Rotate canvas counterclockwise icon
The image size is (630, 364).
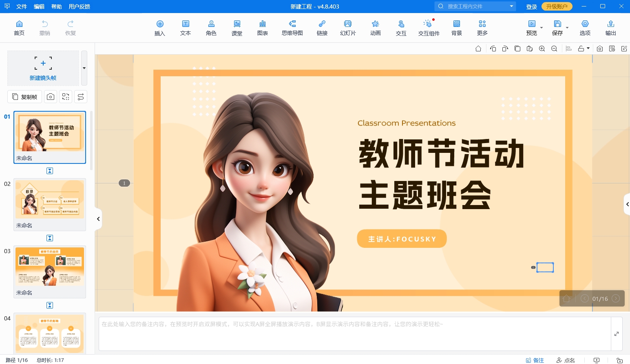click(493, 49)
